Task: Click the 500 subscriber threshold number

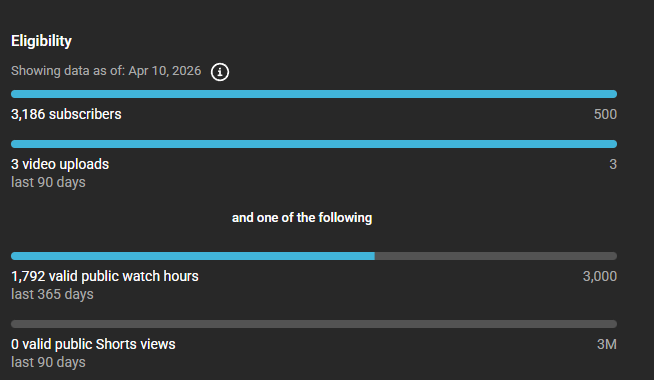Action: click(x=605, y=114)
